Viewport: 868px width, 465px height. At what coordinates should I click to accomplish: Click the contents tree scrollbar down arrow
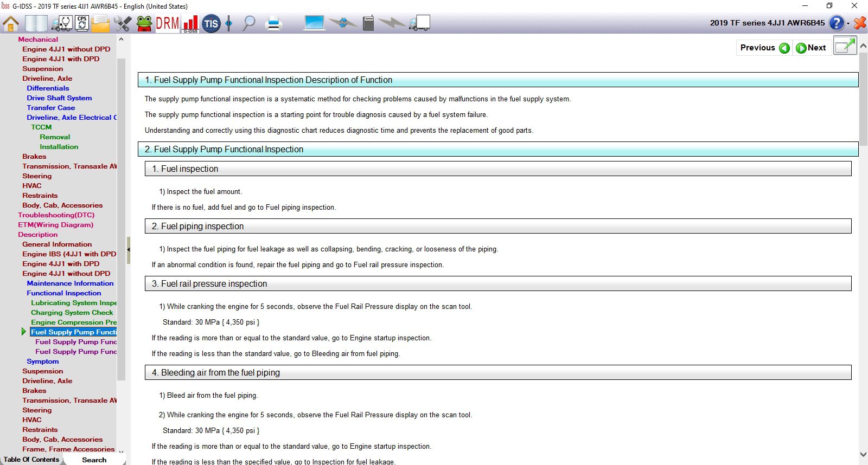(x=121, y=451)
